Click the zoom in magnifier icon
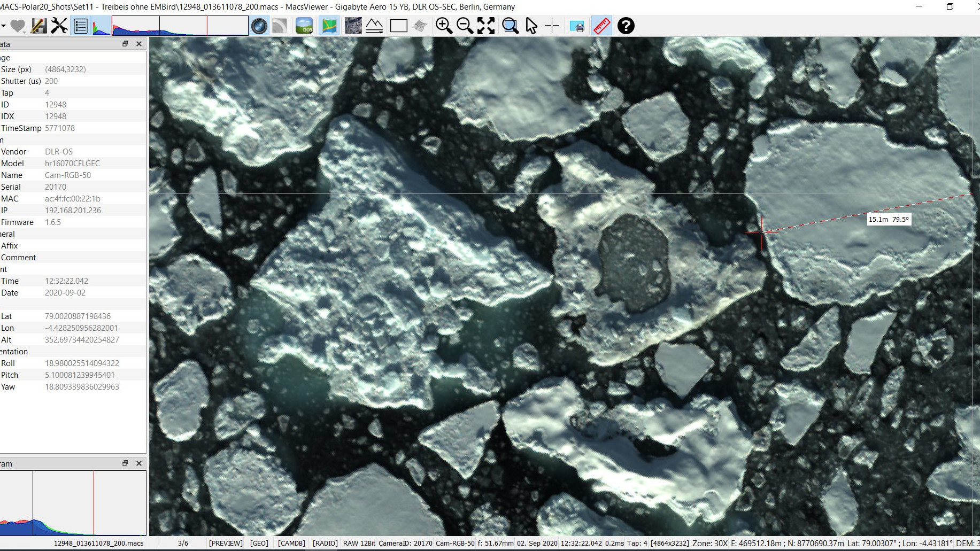This screenshot has height=551, width=980. coord(444,26)
